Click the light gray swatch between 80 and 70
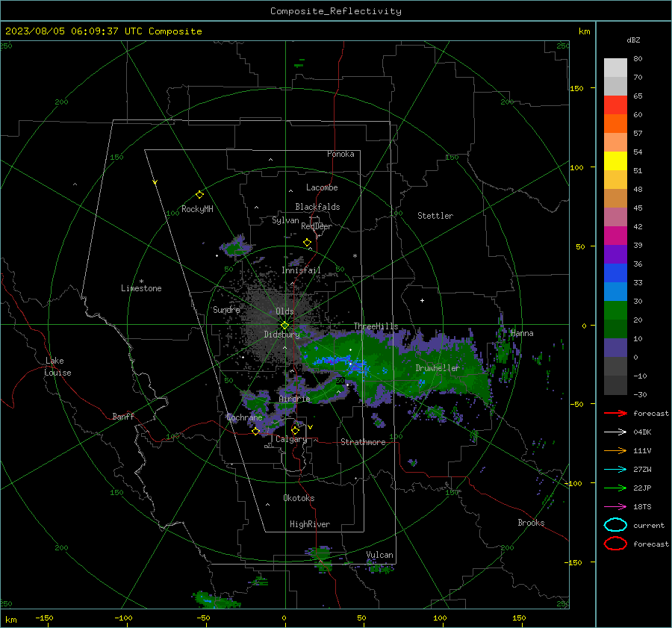Viewport: 672px width, 628px height. (615, 68)
